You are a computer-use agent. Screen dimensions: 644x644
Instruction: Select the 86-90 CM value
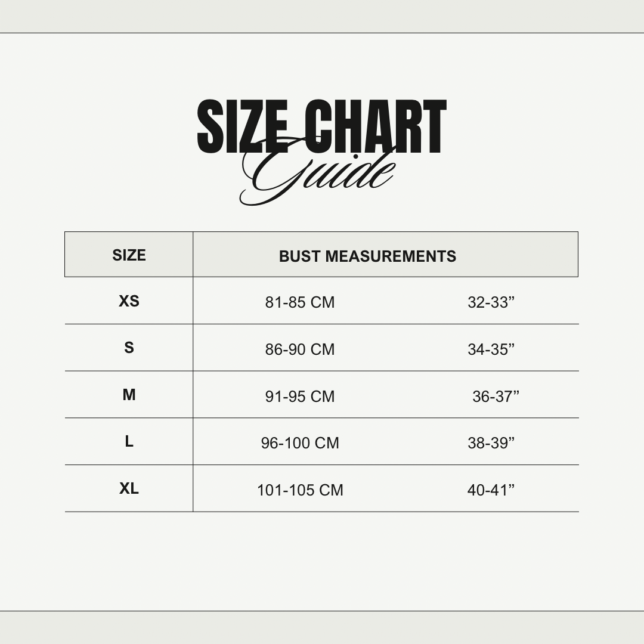coord(300,349)
